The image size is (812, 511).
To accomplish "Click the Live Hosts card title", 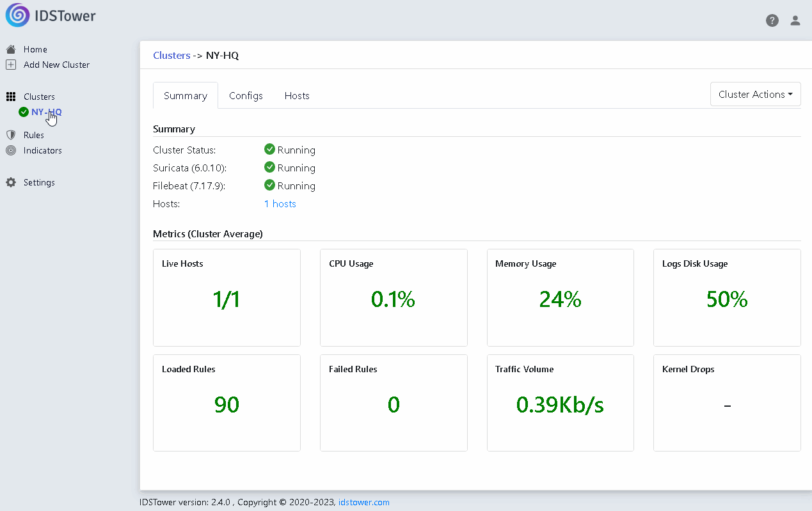I will coord(182,263).
